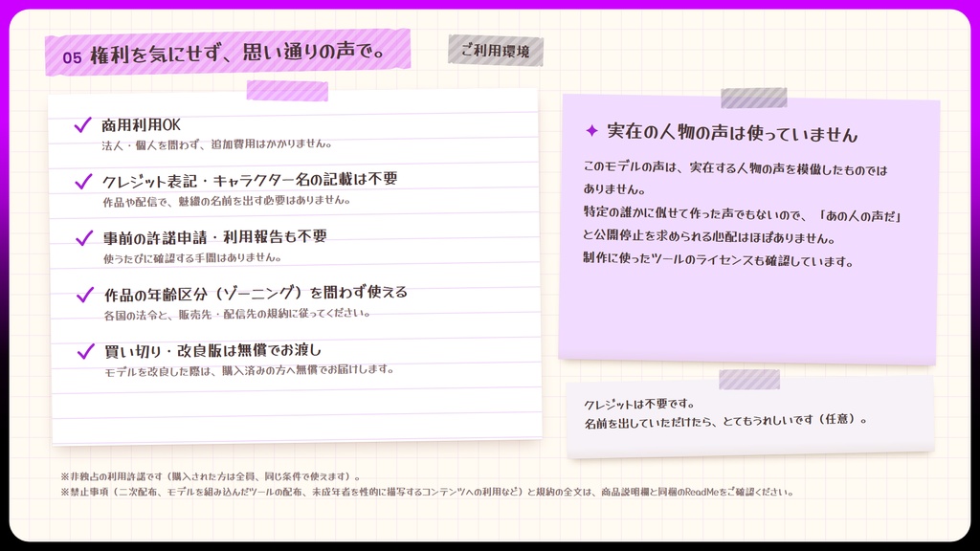Screen dimensions: 980x551
Task: Select the line 制作に使ったツールのライセンスも確認しています。
Action: 719,259
